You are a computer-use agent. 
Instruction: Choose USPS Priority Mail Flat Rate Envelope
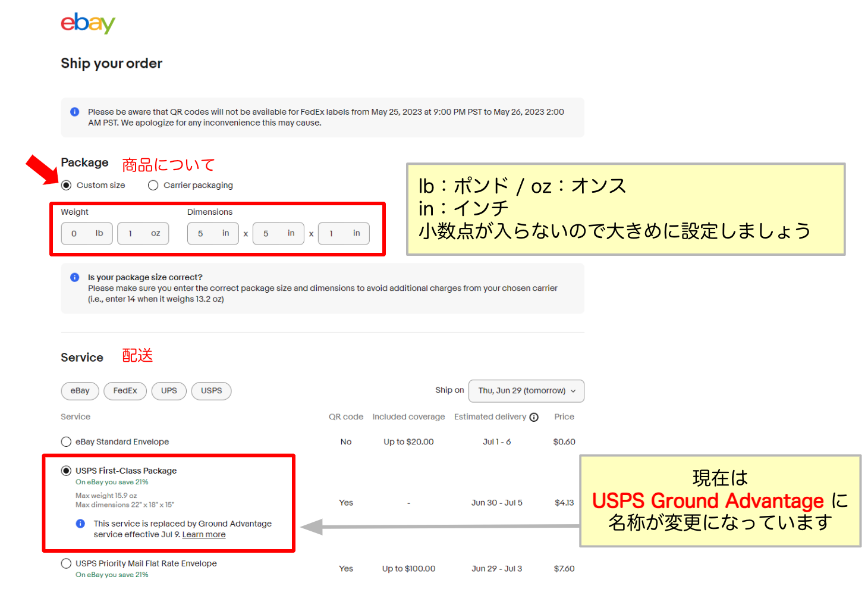click(66, 563)
